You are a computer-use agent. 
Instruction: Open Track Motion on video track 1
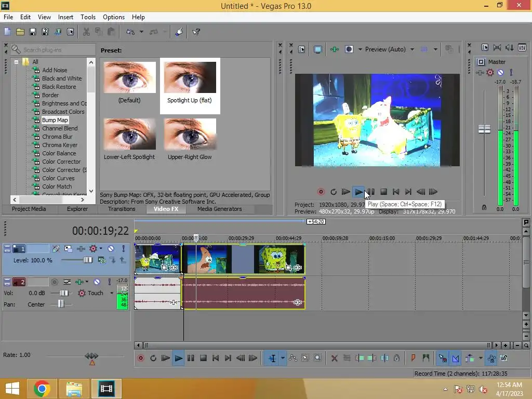68,249
